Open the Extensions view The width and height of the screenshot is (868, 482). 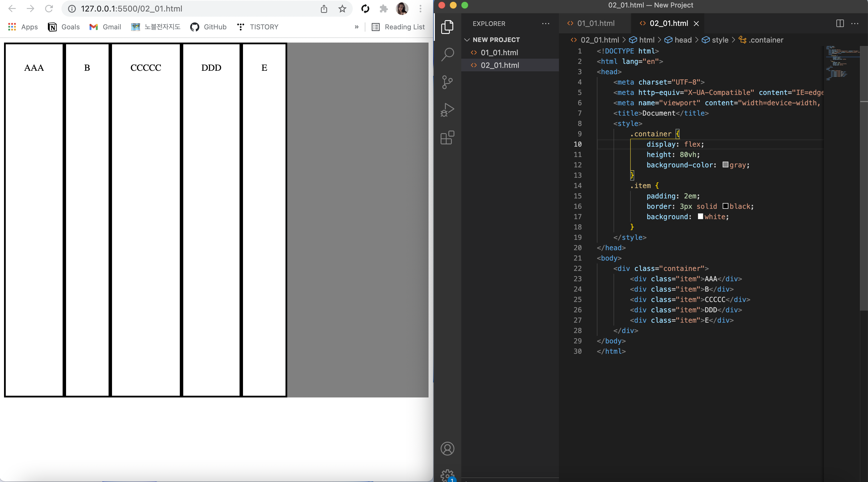[x=447, y=138]
